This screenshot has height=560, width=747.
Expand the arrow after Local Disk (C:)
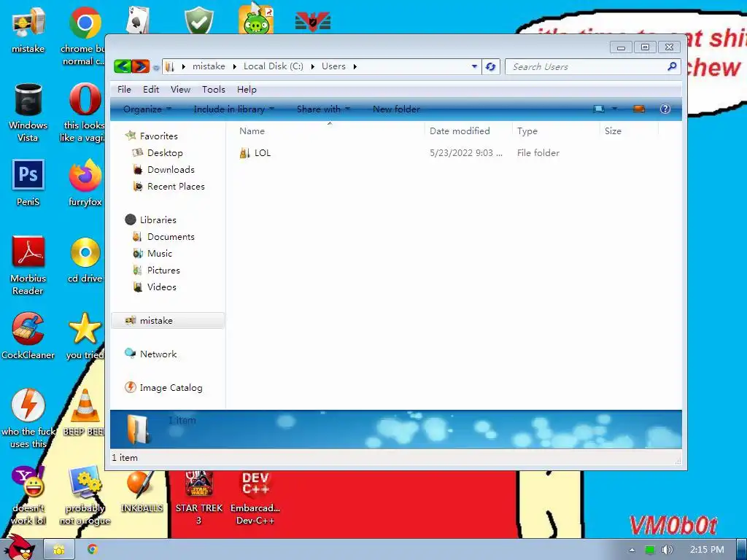click(312, 66)
